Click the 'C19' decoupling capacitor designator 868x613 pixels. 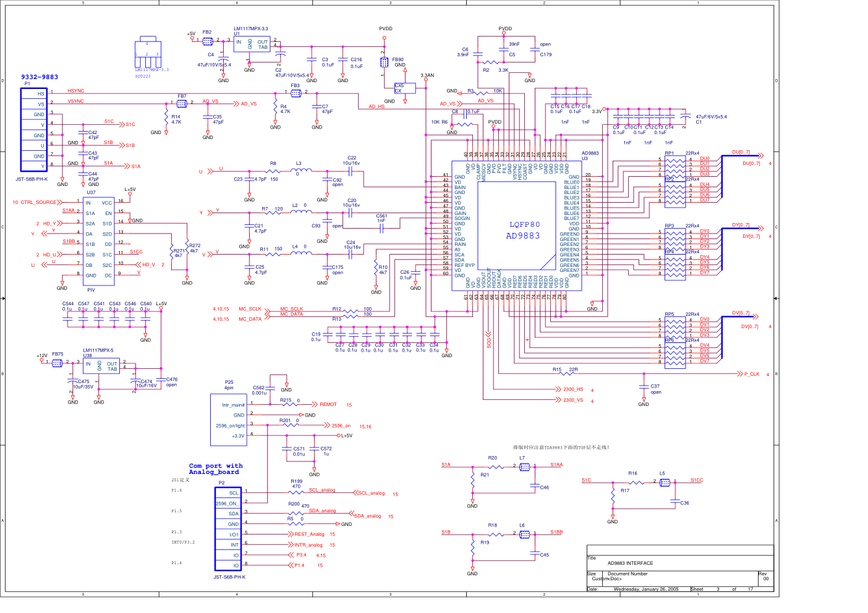[x=316, y=334]
